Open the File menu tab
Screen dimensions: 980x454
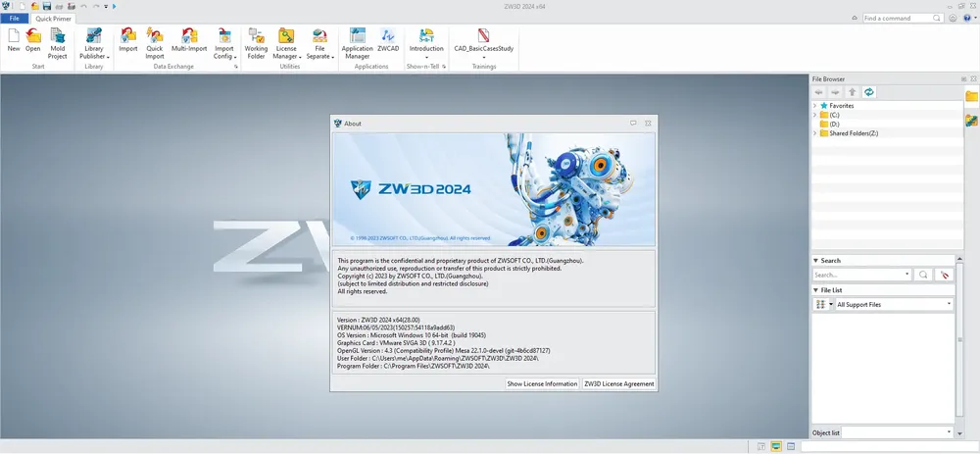pyautogui.click(x=15, y=18)
